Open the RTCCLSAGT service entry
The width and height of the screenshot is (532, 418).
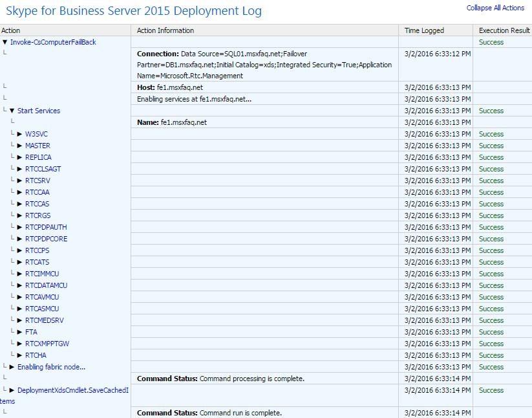pos(43,169)
